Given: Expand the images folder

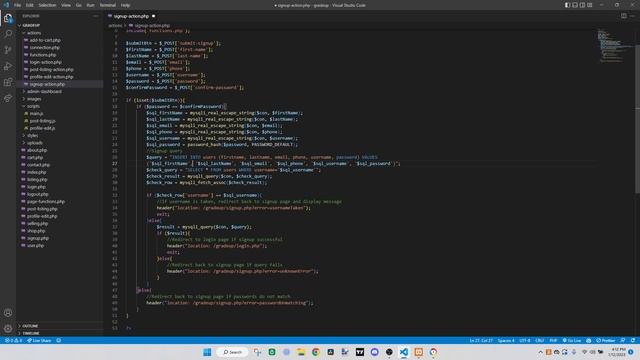Looking at the screenshot, I should coord(60,99).
